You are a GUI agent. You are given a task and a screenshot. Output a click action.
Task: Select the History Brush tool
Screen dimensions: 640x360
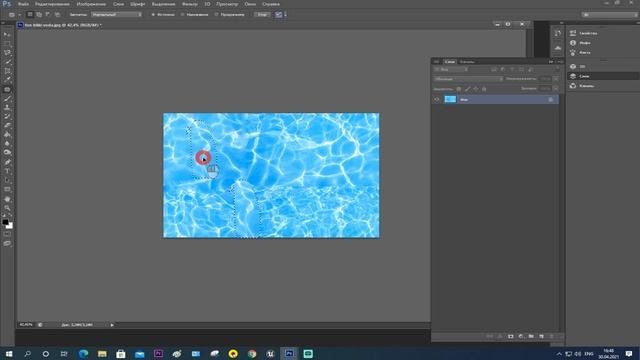(x=7, y=116)
